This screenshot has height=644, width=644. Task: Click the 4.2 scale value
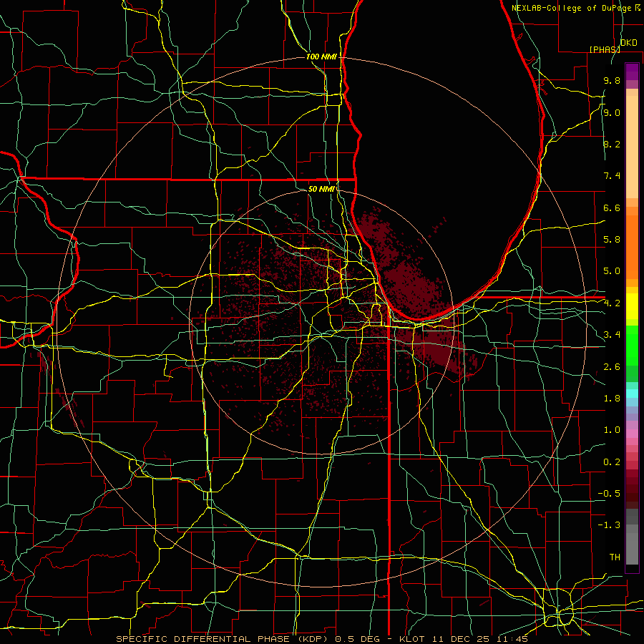(x=612, y=303)
